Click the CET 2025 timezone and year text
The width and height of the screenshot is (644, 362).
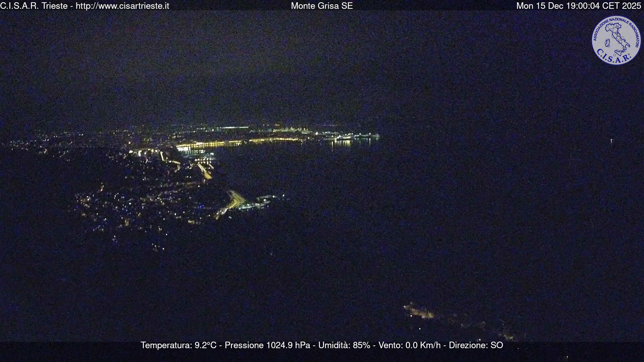point(621,6)
